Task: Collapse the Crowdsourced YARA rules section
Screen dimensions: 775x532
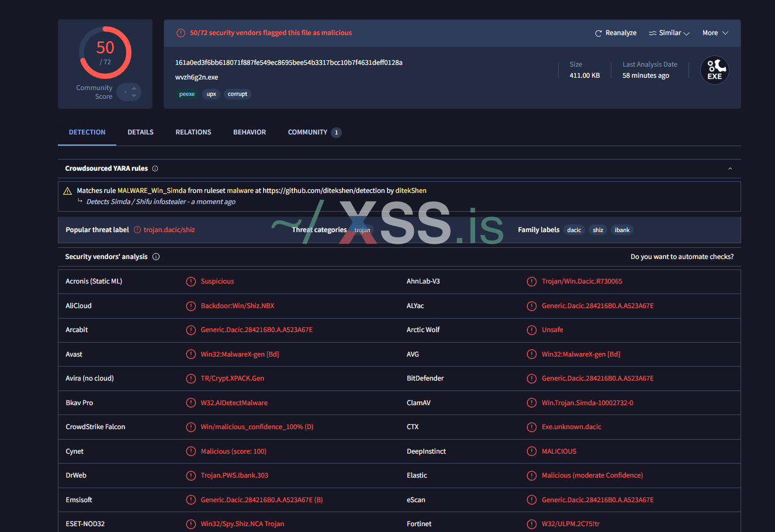Action: (730, 168)
